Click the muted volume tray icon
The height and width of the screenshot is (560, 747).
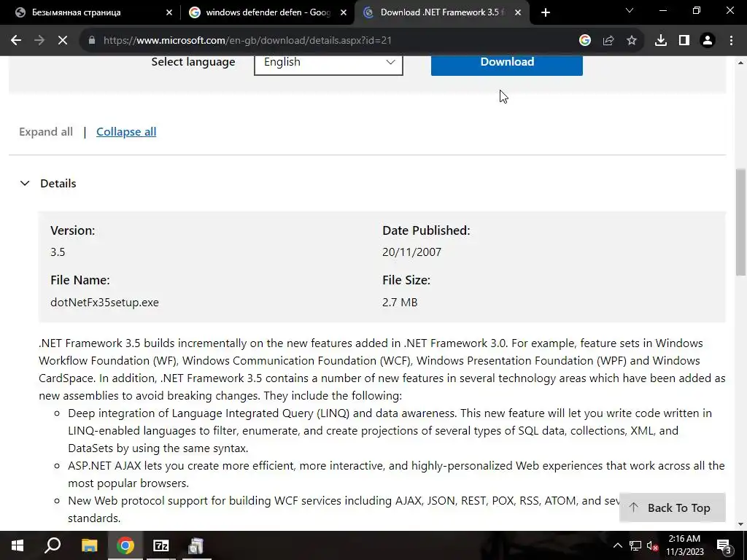pyautogui.click(x=653, y=545)
